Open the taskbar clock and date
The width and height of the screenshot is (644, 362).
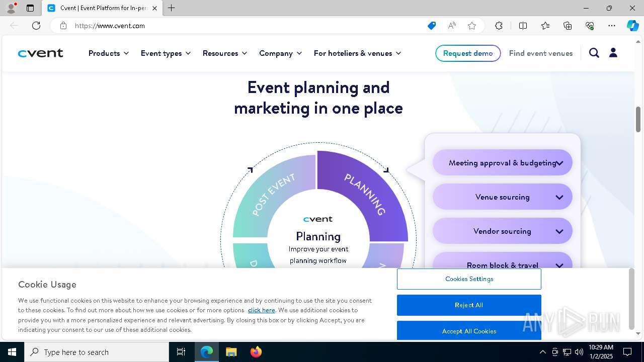[x=601, y=352]
